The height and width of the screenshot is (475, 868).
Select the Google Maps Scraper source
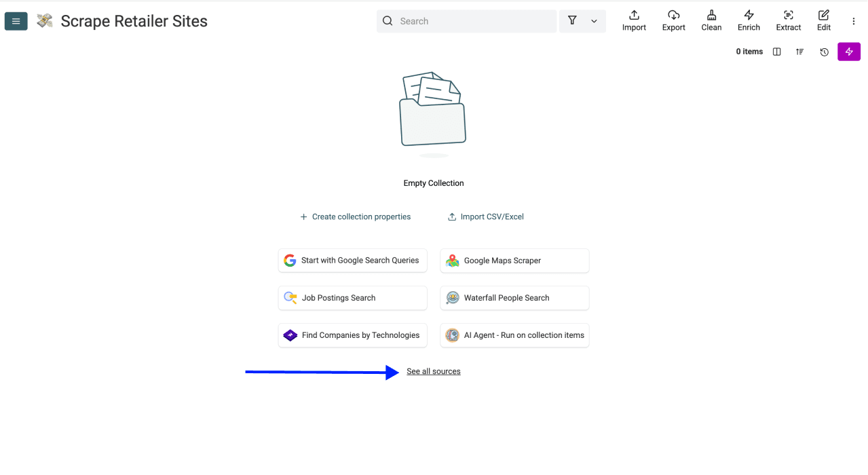(514, 261)
